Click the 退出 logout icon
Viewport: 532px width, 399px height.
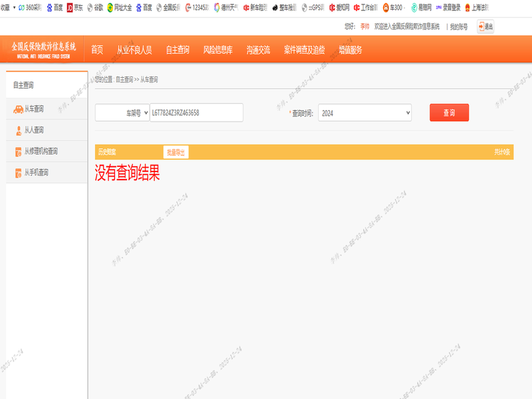point(481,27)
